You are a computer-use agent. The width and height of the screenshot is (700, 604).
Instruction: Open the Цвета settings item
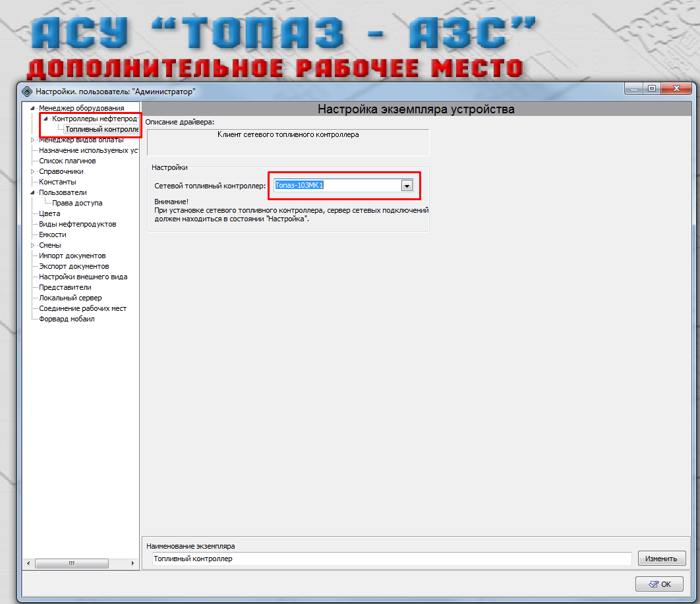tap(49, 213)
